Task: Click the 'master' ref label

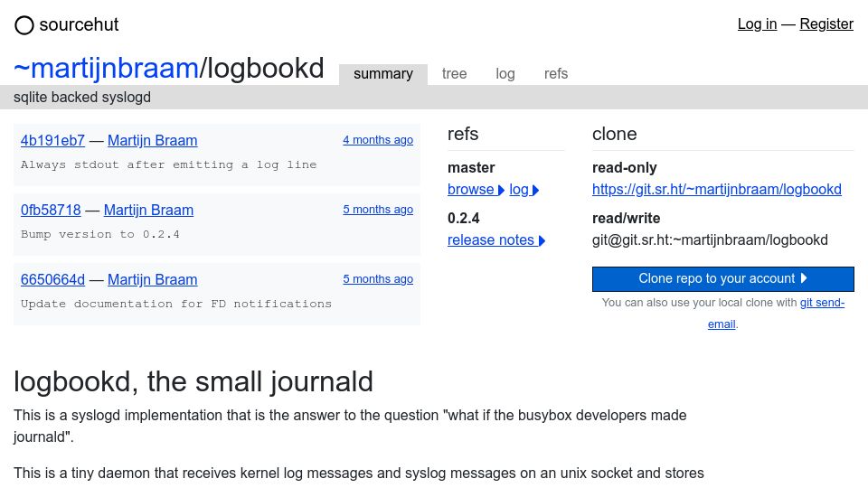Action: [x=471, y=168]
